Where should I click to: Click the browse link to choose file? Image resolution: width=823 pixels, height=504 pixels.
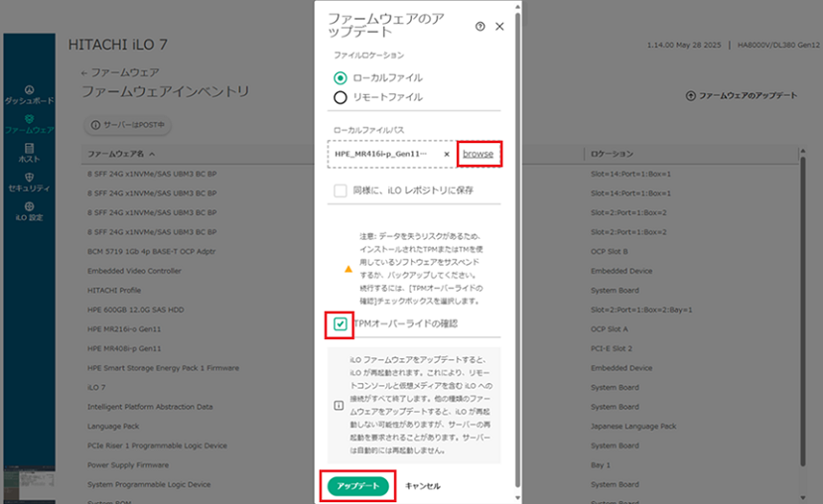pyautogui.click(x=479, y=154)
